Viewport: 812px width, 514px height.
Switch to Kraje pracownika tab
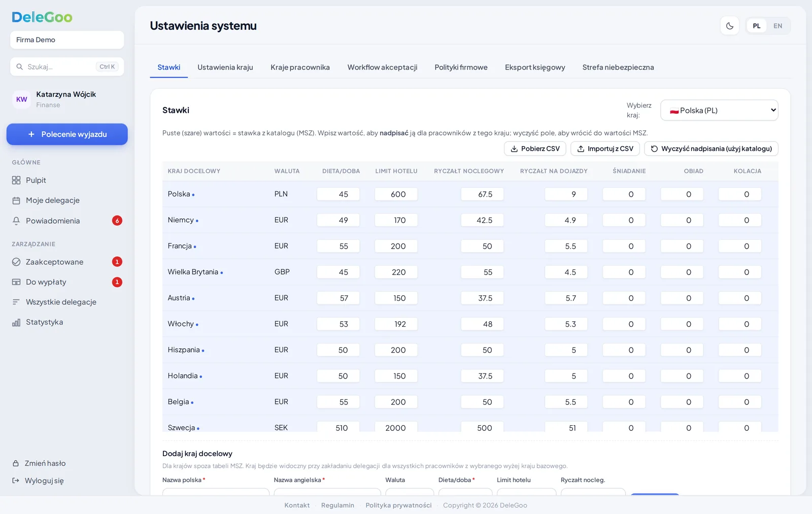click(x=300, y=67)
